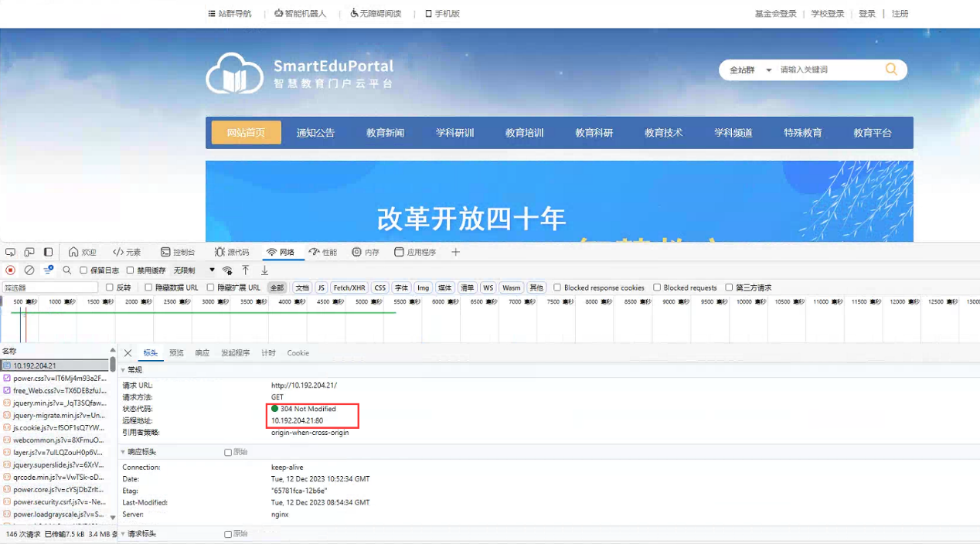The width and height of the screenshot is (980, 544).
Task: Click the import HAR upload arrow icon
Action: [246, 270]
